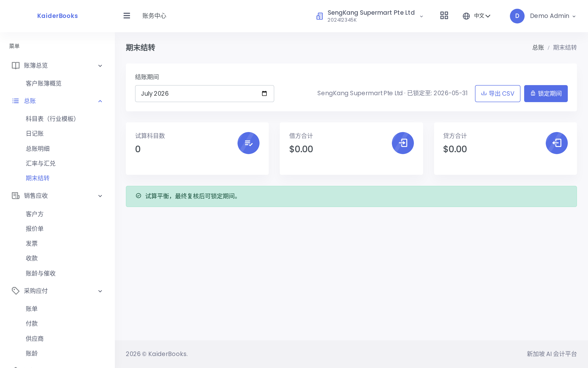Click the 期末结转 page heading
Image resolution: width=588 pixels, height=368 pixels.
(140, 47)
